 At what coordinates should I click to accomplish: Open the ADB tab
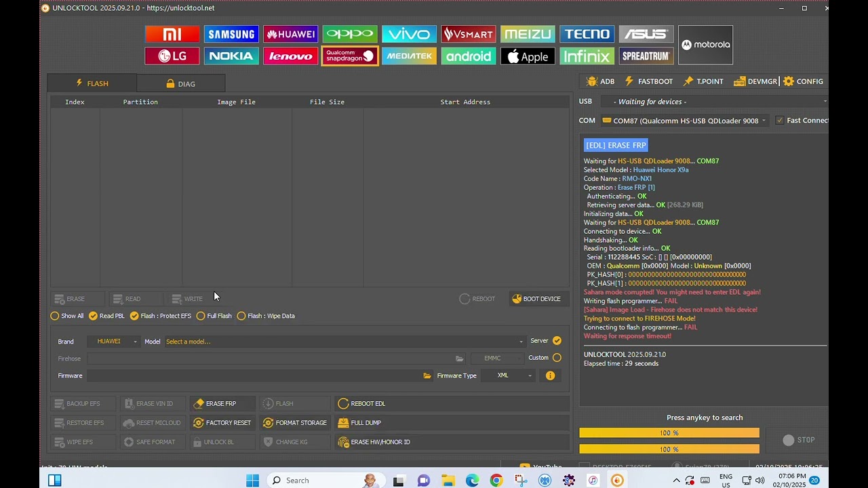pyautogui.click(x=600, y=81)
